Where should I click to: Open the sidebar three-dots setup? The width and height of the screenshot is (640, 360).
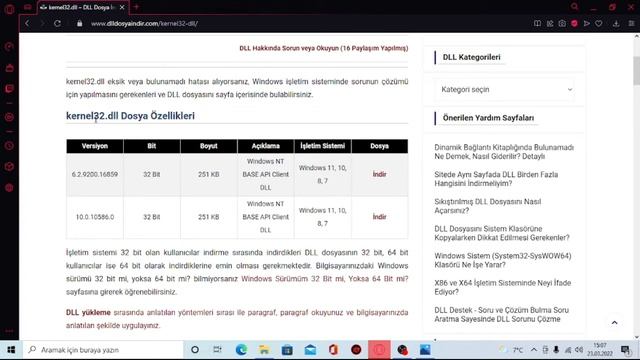(x=9, y=331)
